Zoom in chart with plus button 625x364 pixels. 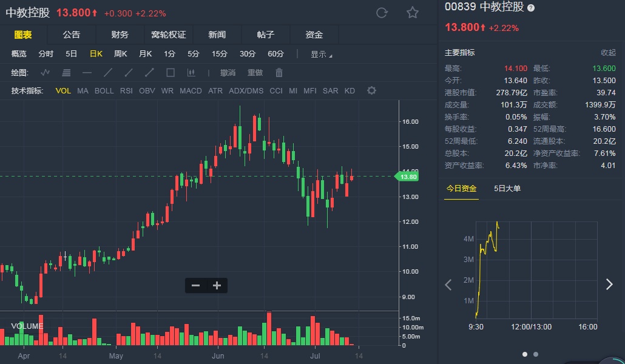[x=217, y=286]
